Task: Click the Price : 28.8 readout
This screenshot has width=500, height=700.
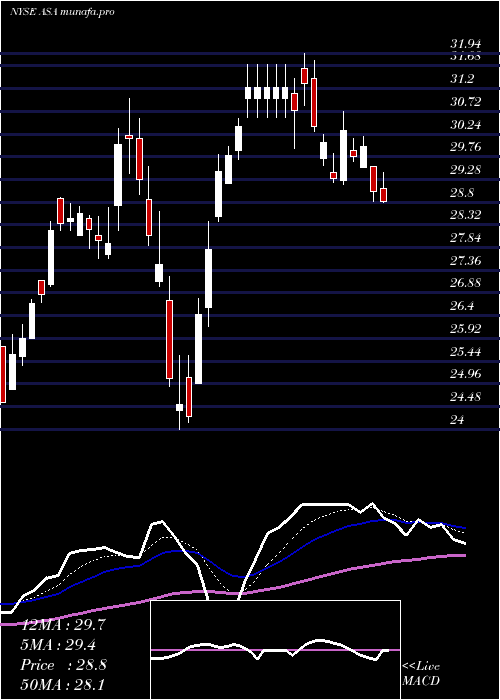Action: (x=63, y=665)
